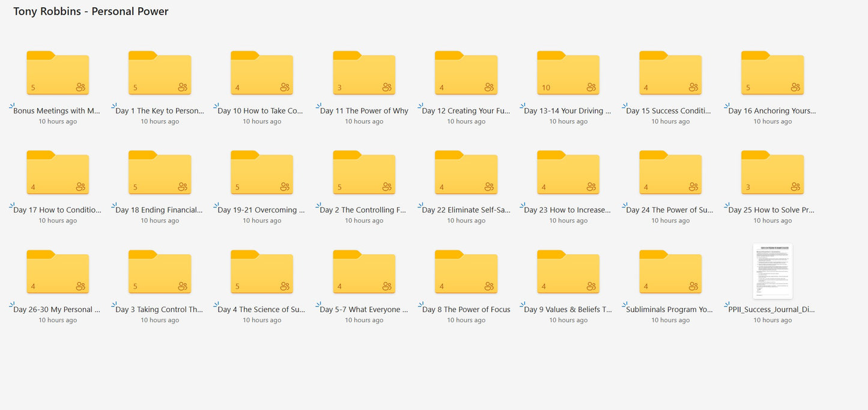Open the Day 22 Eliminate Self-Sa... folder icon
The height and width of the screenshot is (410, 868).
(466, 173)
